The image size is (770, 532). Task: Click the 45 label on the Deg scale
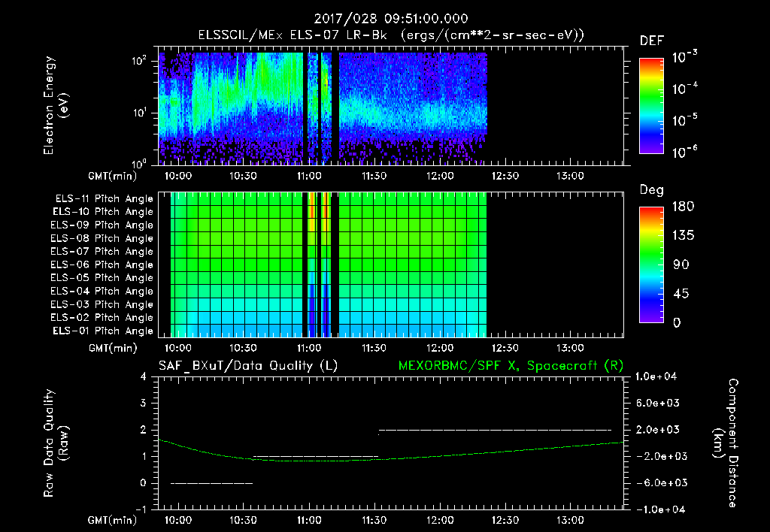point(681,294)
